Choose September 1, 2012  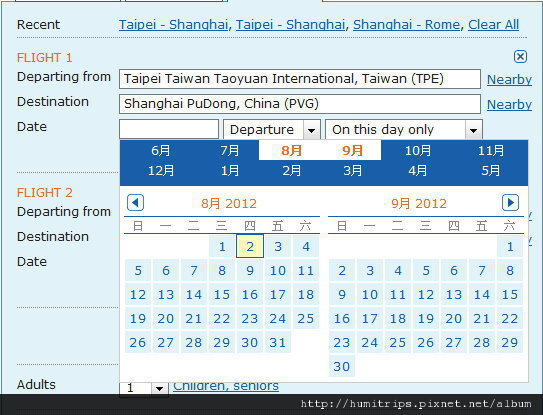[510, 246]
